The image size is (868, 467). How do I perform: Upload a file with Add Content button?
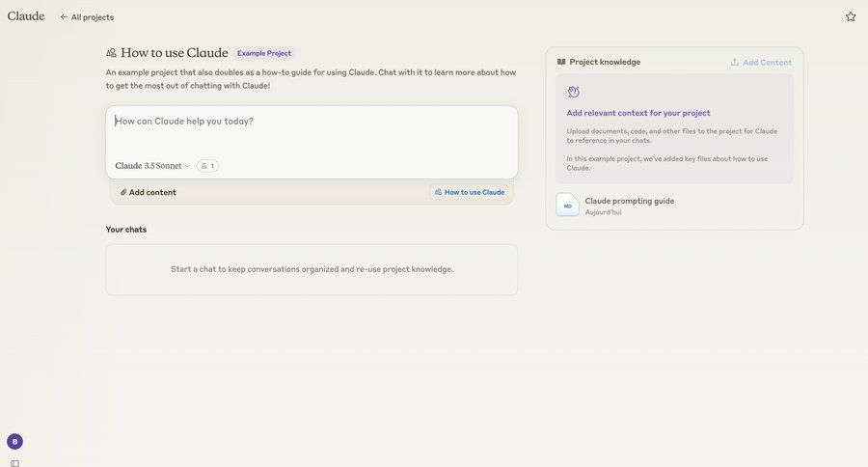[761, 62]
